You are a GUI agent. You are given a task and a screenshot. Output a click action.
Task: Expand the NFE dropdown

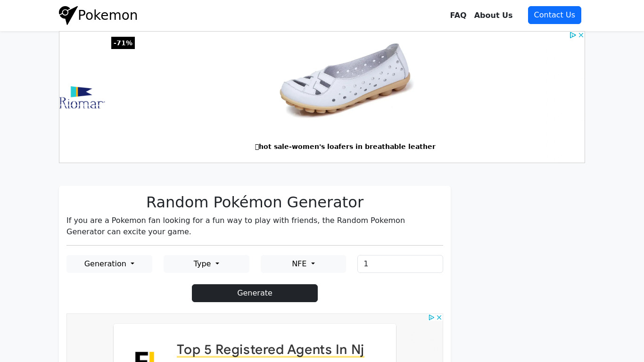click(x=303, y=264)
